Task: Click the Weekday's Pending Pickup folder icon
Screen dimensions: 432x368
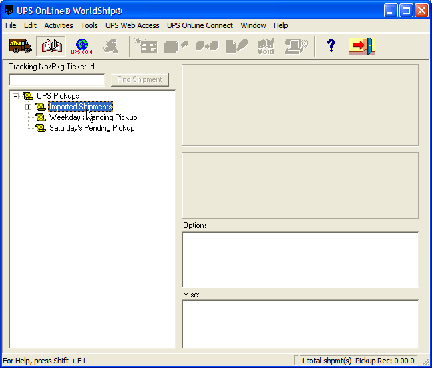Action: point(41,117)
